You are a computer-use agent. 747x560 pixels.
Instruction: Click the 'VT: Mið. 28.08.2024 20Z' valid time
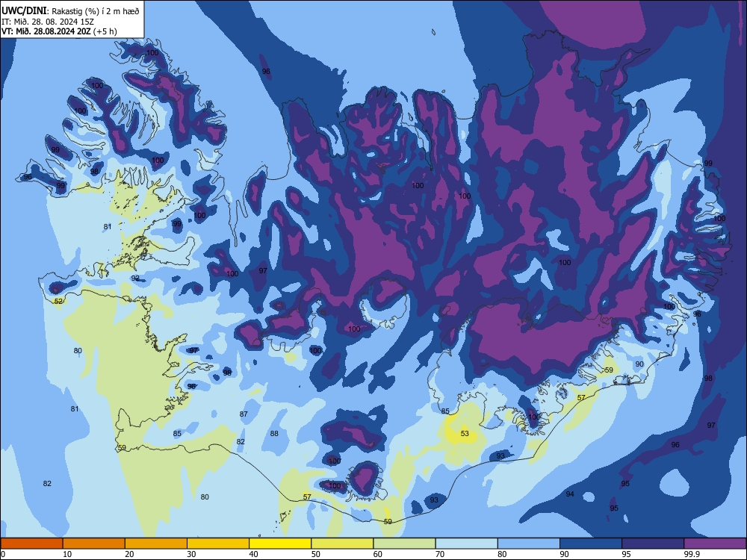46,31
